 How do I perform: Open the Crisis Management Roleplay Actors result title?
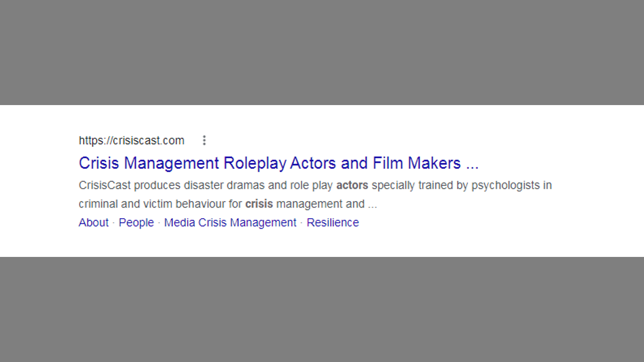[x=278, y=163]
